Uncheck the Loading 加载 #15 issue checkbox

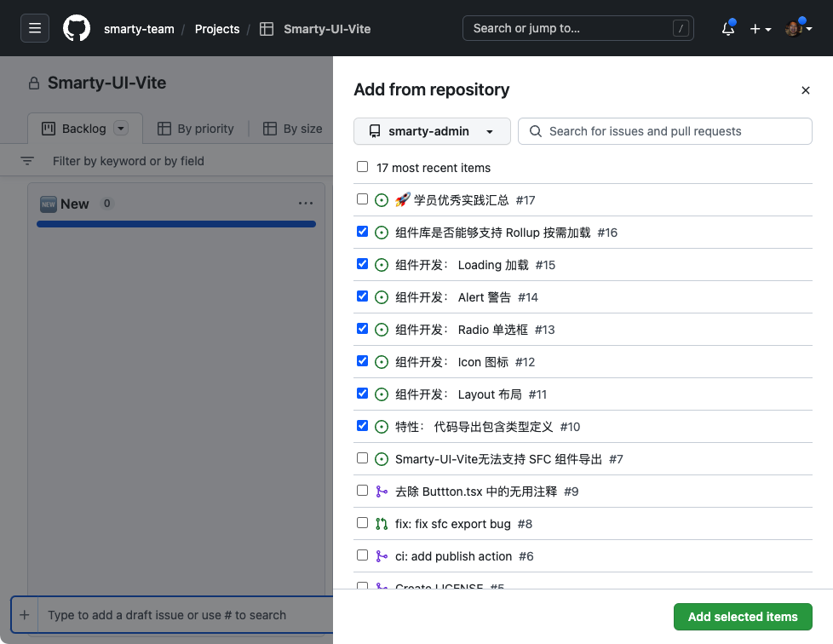pos(363,264)
